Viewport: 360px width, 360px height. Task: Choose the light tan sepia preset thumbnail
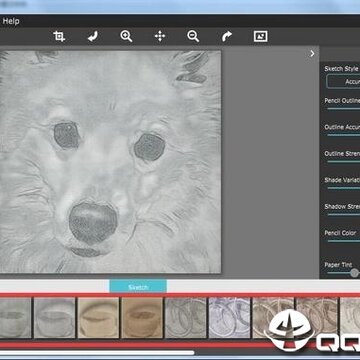click(98, 318)
